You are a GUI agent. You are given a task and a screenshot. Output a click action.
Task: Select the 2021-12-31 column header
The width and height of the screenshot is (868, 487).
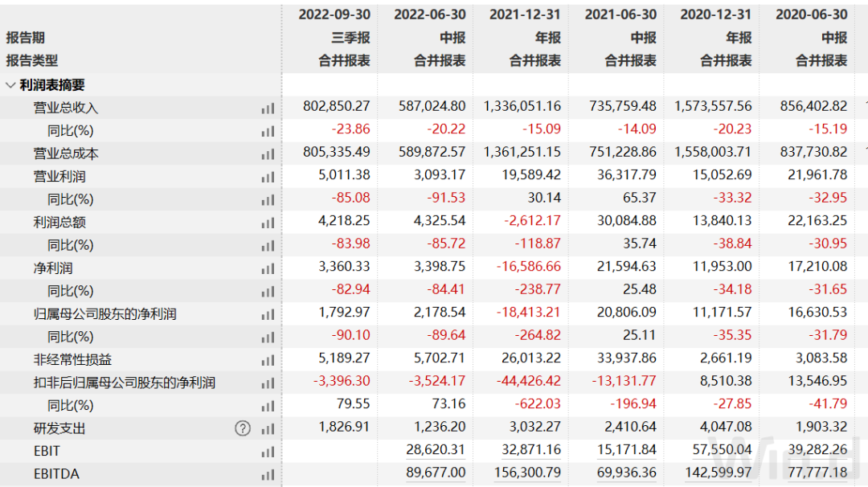pos(525,14)
